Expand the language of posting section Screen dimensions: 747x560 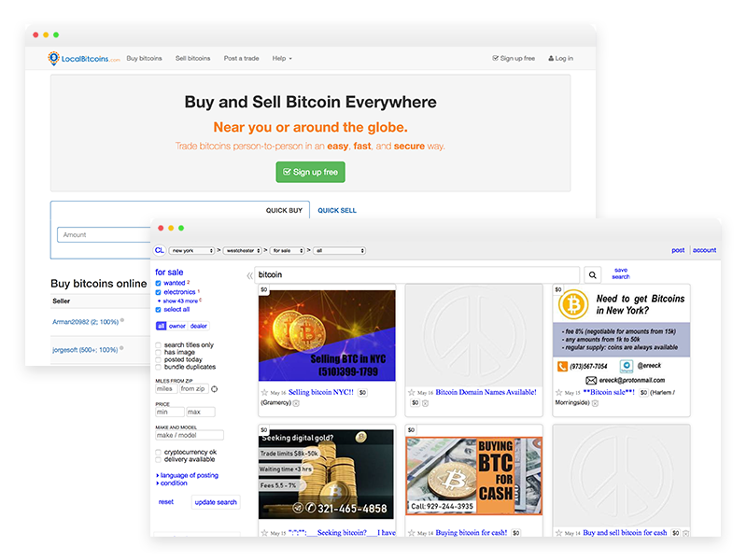pos(188,475)
